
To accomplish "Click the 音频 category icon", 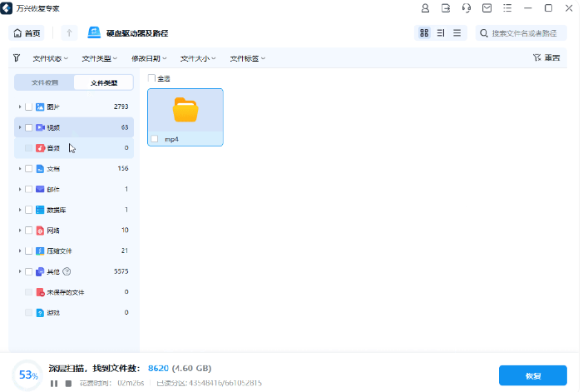I will click(40, 148).
